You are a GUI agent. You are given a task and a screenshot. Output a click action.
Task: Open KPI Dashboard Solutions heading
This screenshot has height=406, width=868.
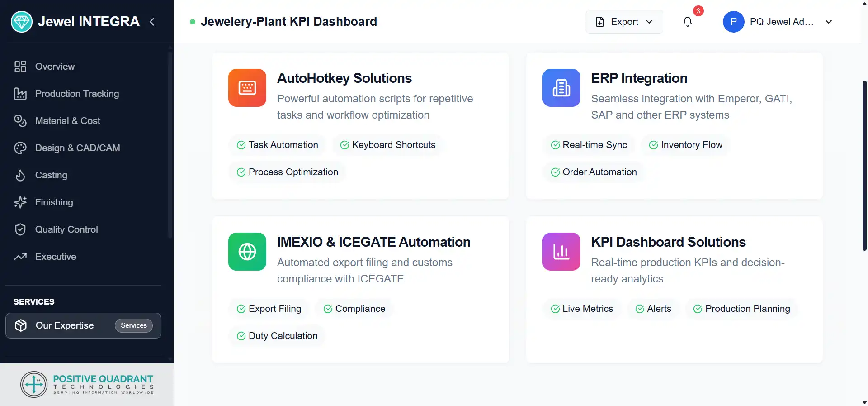(668, 242)
